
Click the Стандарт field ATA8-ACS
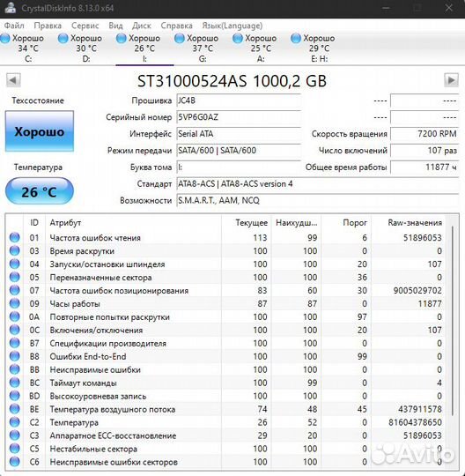pyautogui.click(x=317, y=184)
